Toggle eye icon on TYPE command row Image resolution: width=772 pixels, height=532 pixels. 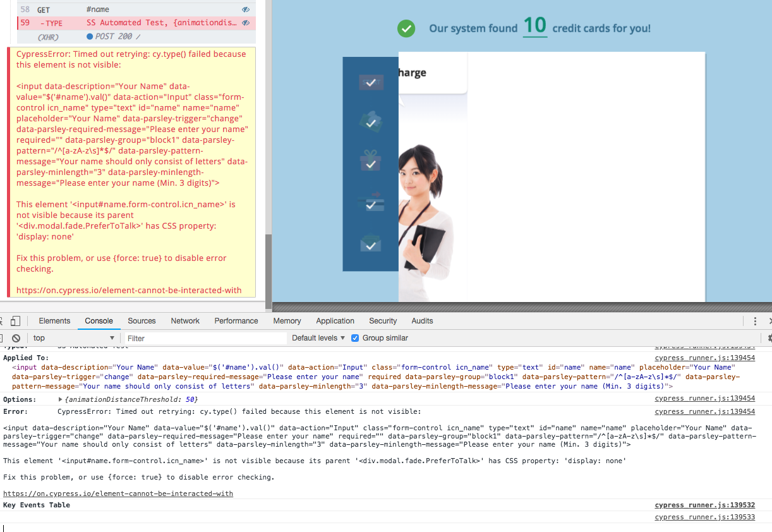[246, 23]
